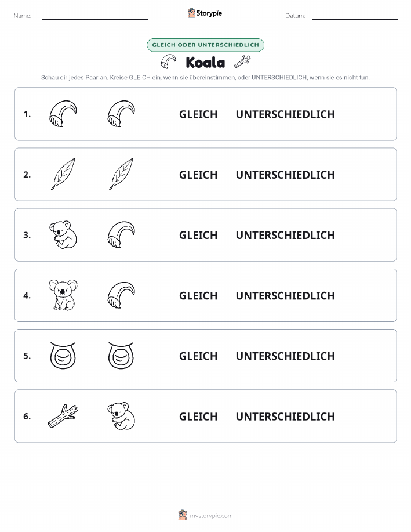Screen dimensions: 411x532
Task: Click the Datum input line
Action: 355,16
